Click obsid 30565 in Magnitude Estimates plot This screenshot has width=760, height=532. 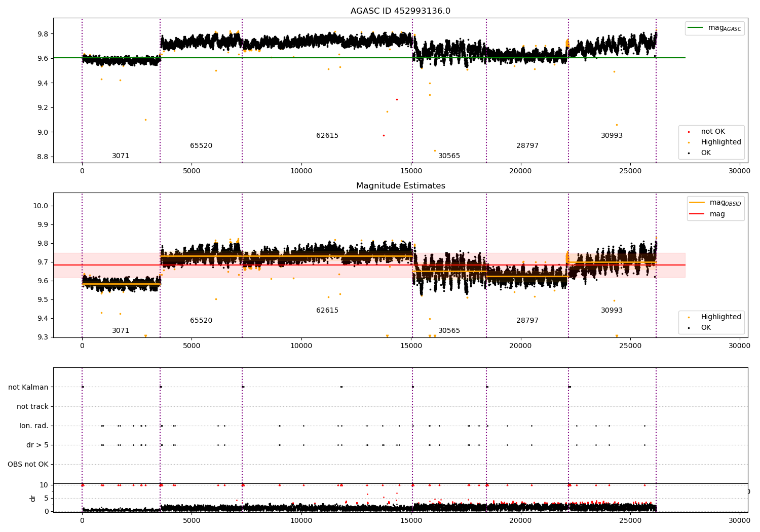449,331
